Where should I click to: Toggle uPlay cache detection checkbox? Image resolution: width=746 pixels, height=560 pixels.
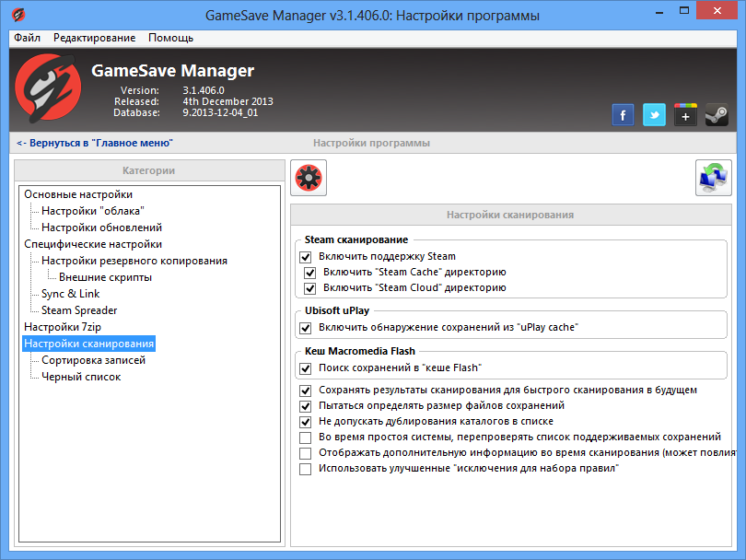pos(306,328)
